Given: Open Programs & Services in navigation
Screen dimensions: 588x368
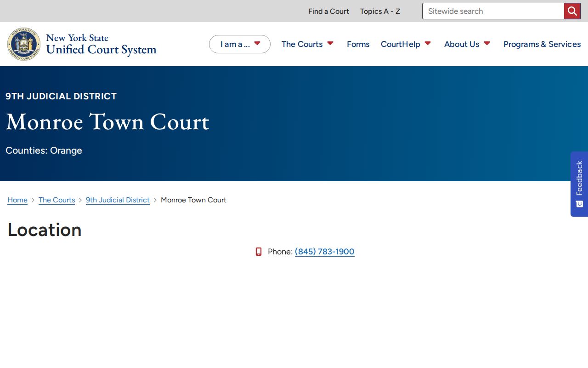Looking at the screenshot, I should [542, 44].
